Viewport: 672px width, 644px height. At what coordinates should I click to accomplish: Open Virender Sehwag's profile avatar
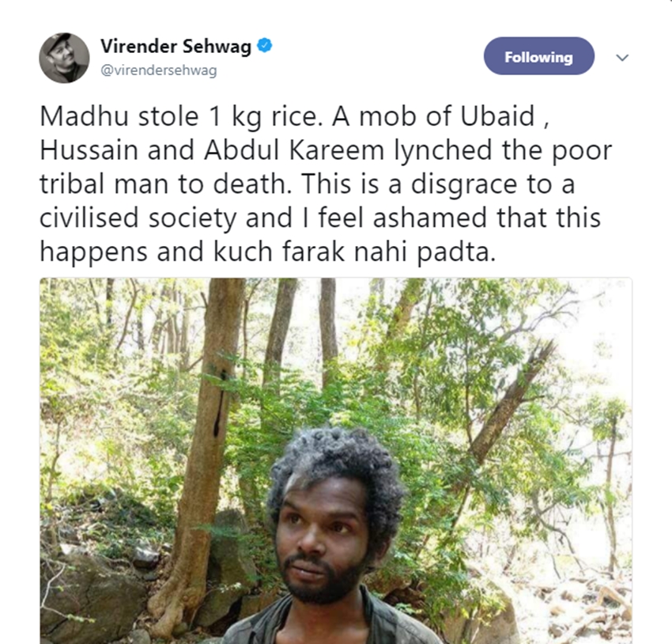pos(64,58)
